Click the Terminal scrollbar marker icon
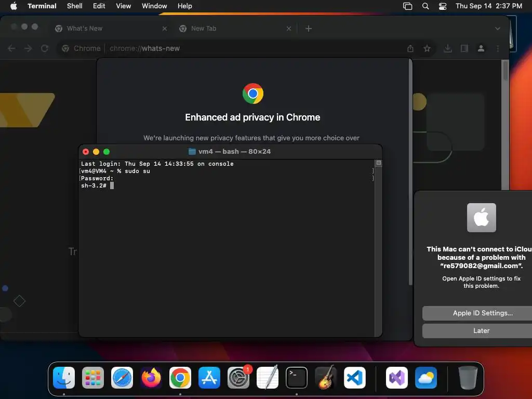This screenshot has width=532, height=399. pyautogui.click(x=379, y=163)
